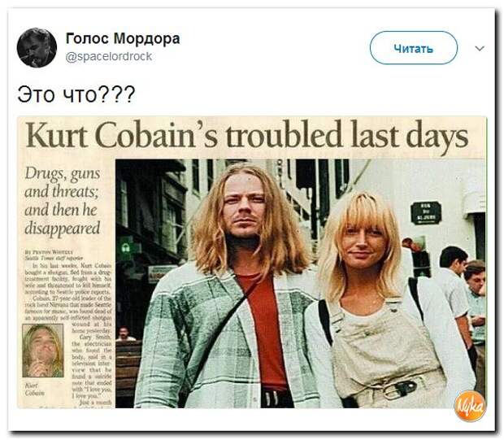Screen dimensions: 504x440
Task: Click the reporter byline above the article
Action: point(54,255)
